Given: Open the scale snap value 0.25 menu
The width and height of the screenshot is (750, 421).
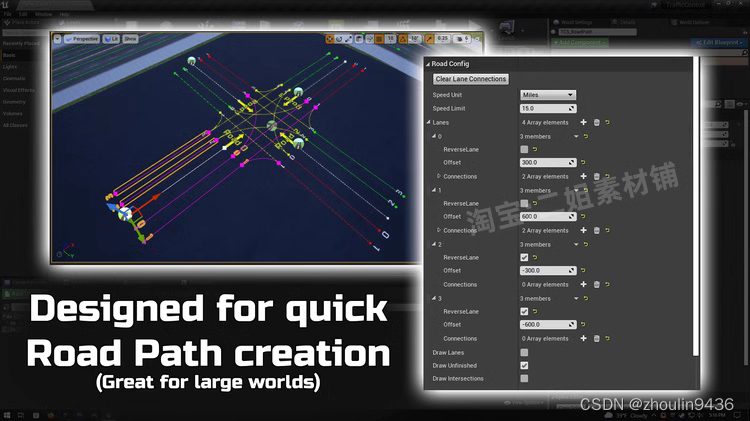Looking at the screenshot, I should click(443, 39).
